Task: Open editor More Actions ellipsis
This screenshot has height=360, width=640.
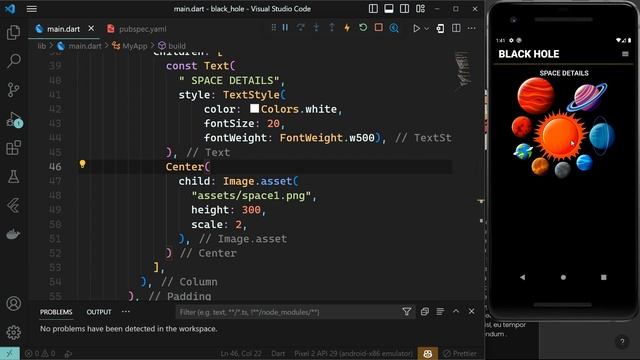Action: point(472,28)
